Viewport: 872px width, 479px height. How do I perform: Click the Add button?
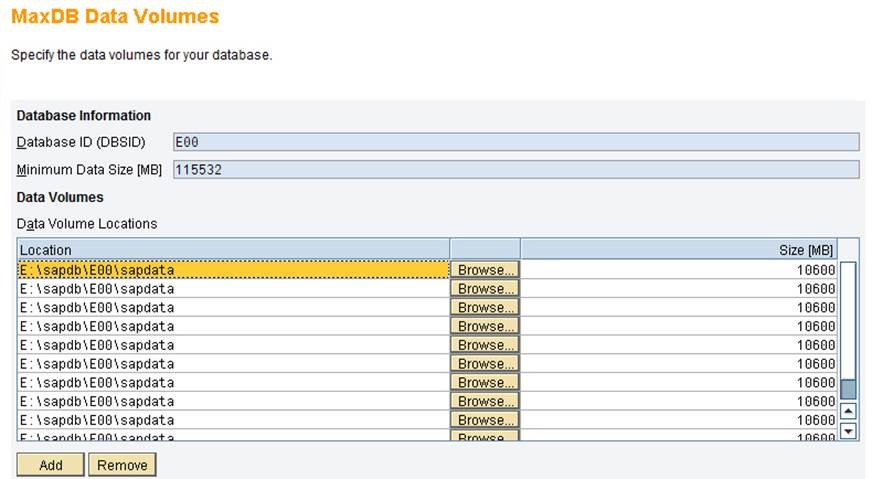coord(51,465)
